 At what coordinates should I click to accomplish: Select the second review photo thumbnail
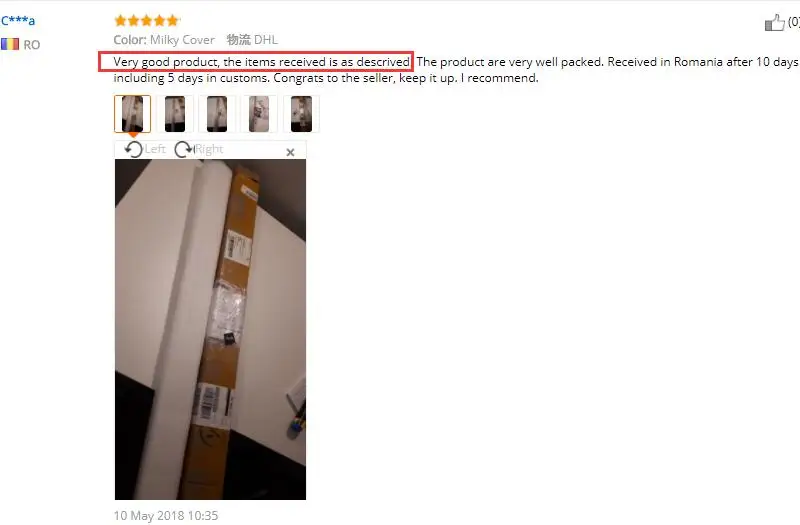[175, 114]
